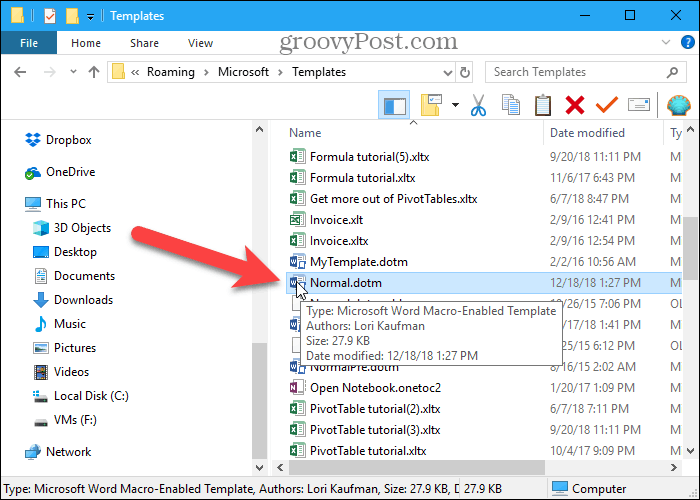Open the recent locations dropdown
Image resolution: width=700 pixels, height=500 pixels.
coord(73,72)
